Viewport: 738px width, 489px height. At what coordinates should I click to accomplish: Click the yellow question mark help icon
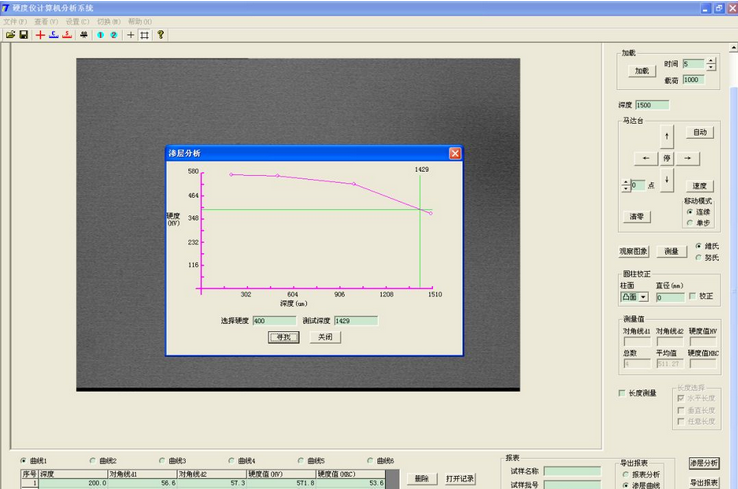click(160, 34)
